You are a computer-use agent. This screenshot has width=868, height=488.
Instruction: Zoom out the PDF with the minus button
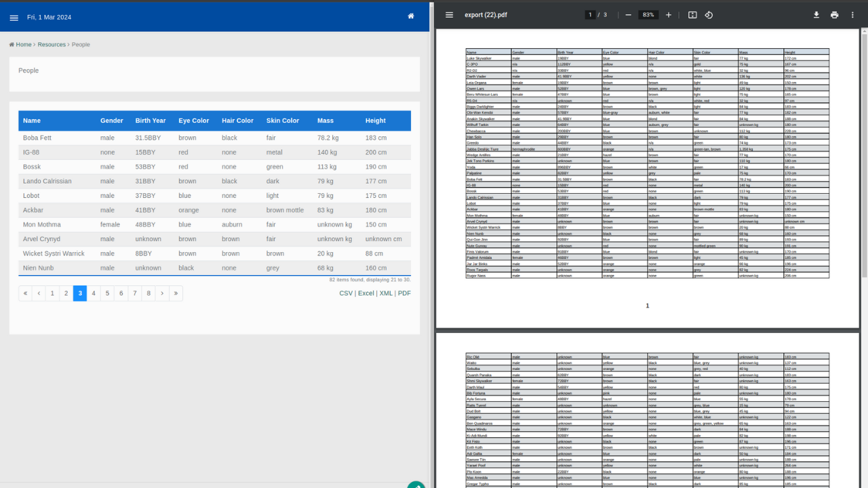click(x=628, y=15)
